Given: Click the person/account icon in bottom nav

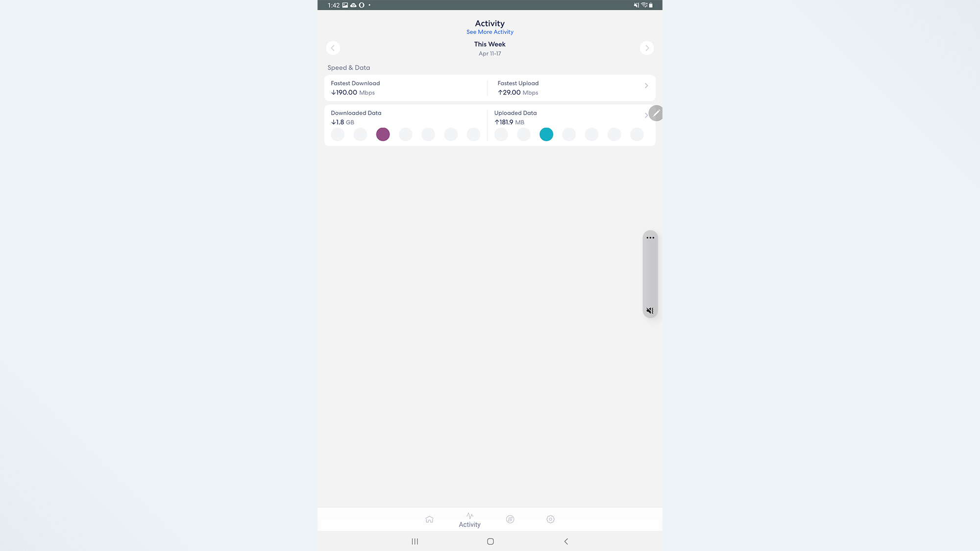Looking at the screenshot, I should coord(510,519).
